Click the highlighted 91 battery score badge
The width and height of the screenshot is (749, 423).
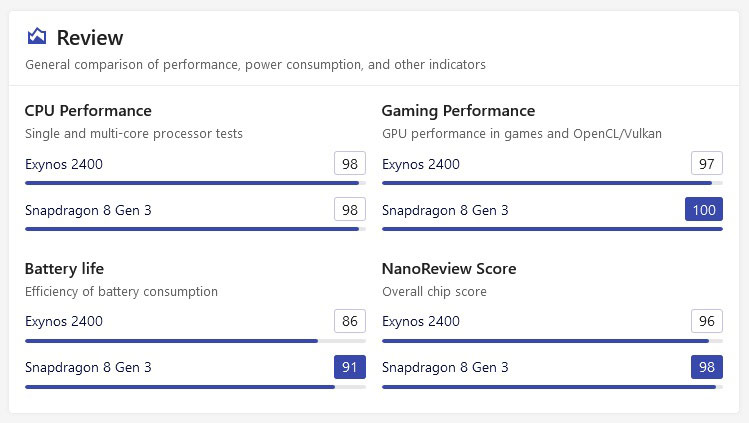point(350,368)
